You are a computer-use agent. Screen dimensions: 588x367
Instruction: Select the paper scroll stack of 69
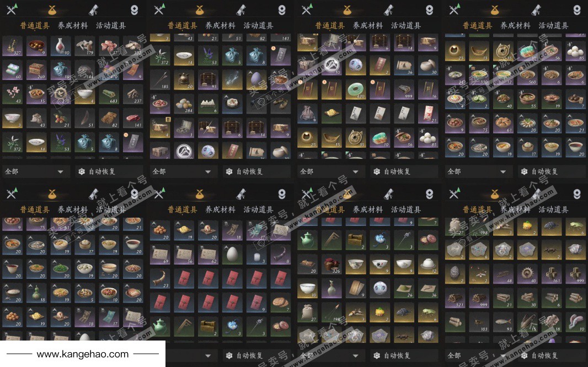(x=160, y=254)
